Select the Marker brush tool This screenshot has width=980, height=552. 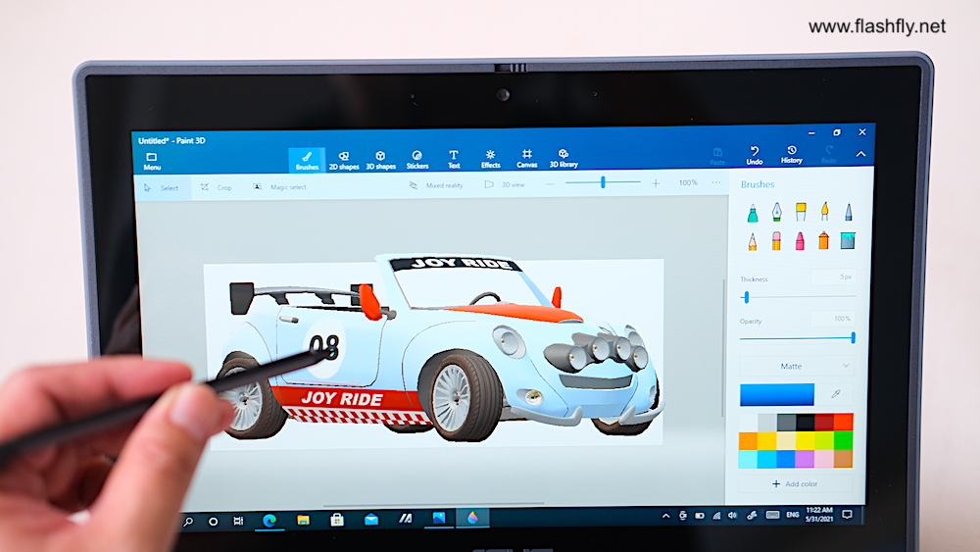point(753,212)
